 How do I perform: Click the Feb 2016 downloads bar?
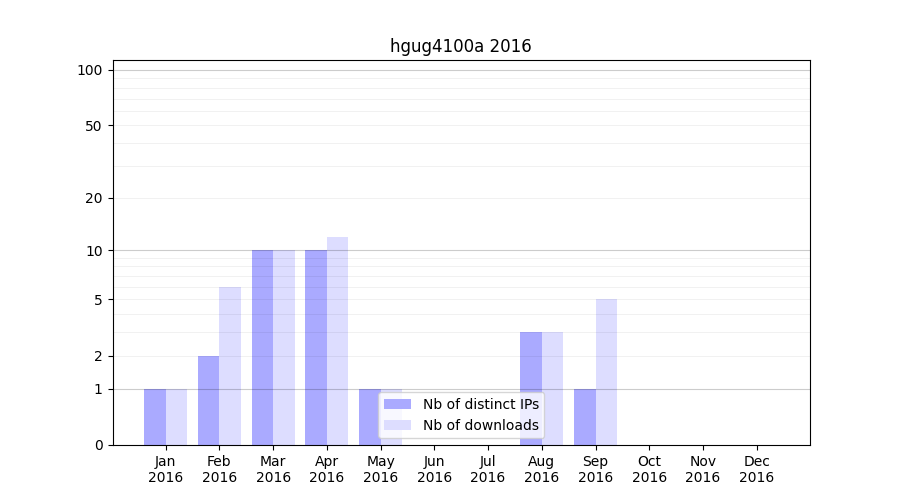click(230, 366)
